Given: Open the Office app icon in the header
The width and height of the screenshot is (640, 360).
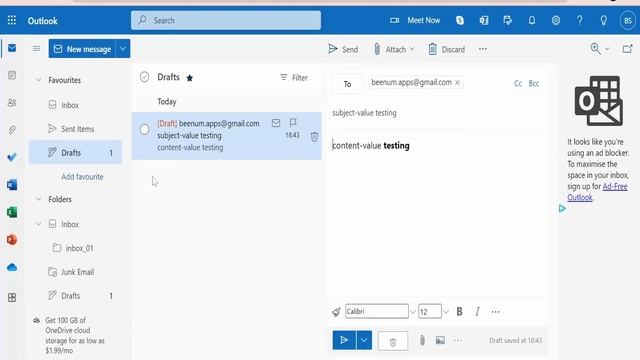Looking at the screenshot, I should point(484,20).
